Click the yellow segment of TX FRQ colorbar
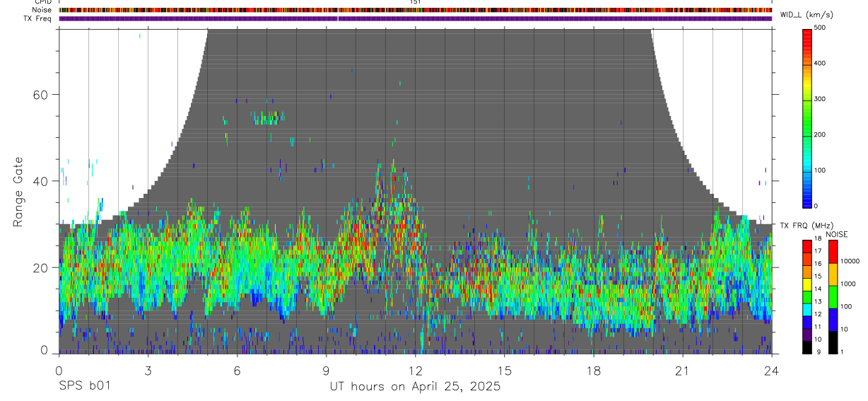This screenshot has height=401, width=868. click(x=807, y=285)
